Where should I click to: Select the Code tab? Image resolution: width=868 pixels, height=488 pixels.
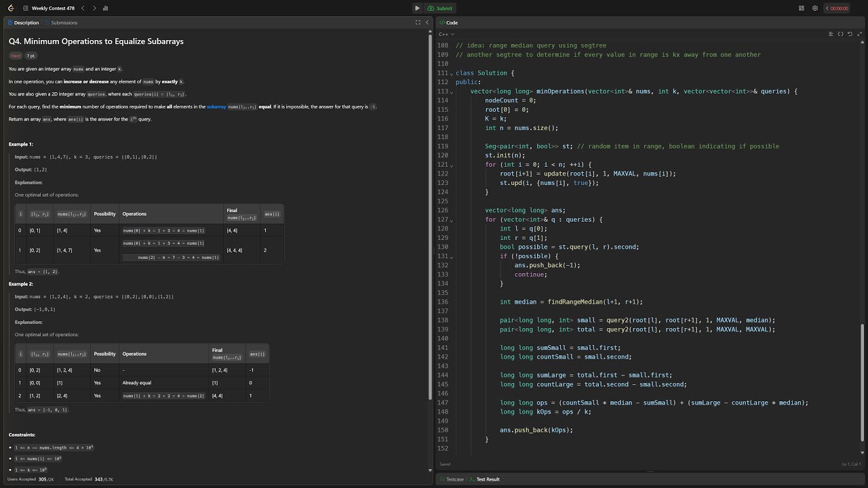click(448, 22)
